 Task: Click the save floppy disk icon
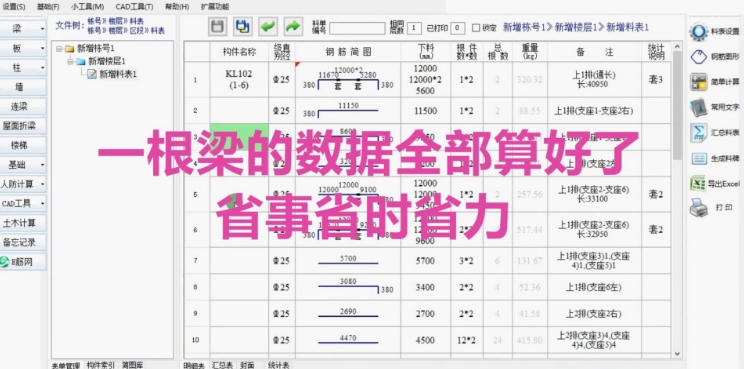218,27
